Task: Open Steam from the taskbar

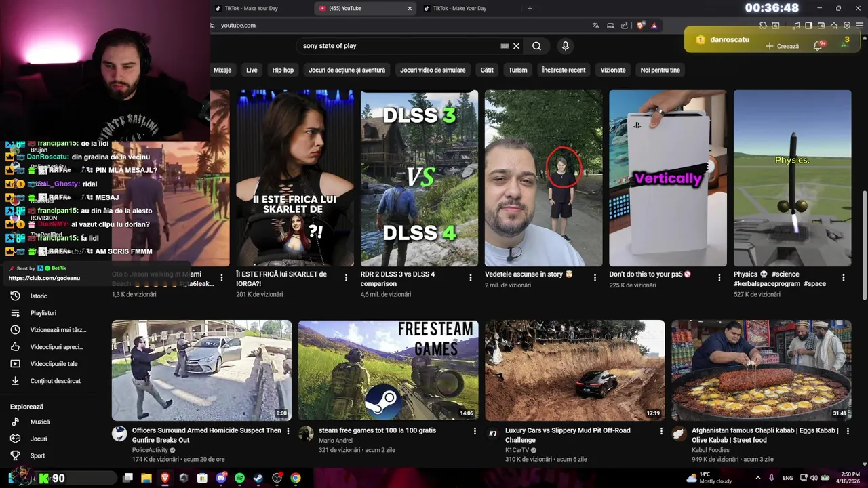Action: point(258,479)
